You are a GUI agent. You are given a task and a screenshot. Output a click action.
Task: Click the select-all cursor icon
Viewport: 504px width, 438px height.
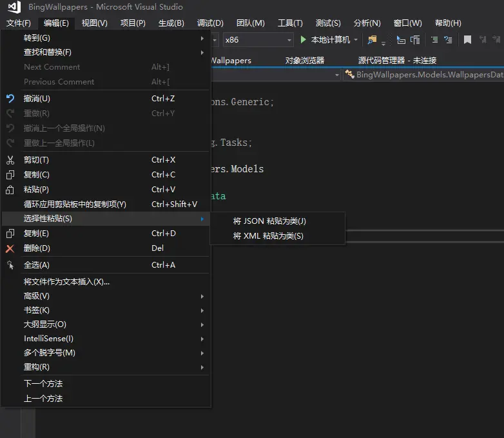[x=10, y=265]
